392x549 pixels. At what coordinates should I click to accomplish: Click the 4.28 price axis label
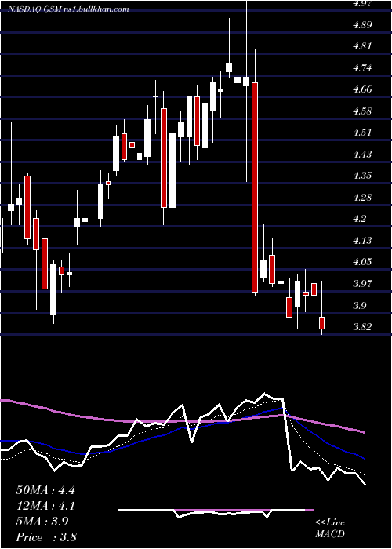(362, 198)
